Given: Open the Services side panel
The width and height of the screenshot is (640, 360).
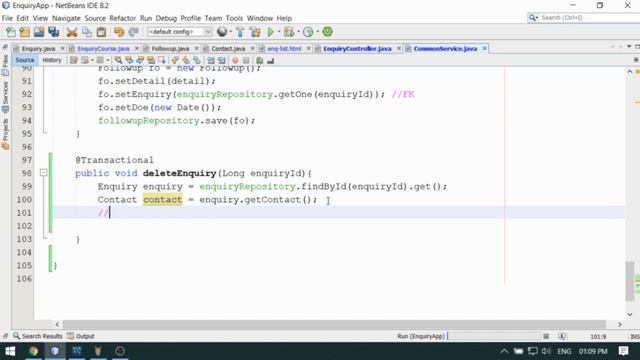Looking at the screenshot, I should click(5, 97).
